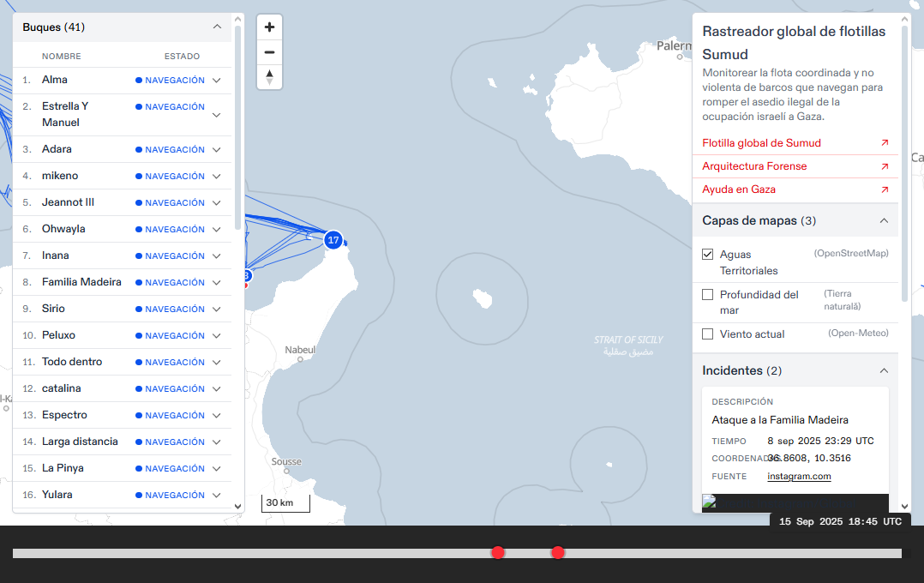Viewport: 924px width, 583px height.
Task: Open the Flotilla global de Sumud arrow icon
Action: [885, 143]
